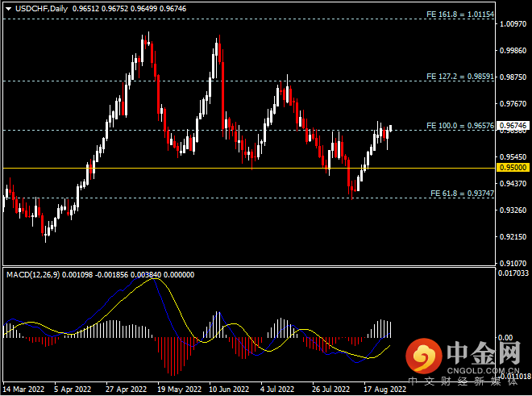Click the 0.91070 price axis value
This screenshot has width=532, height=396.
coord(513,263)
